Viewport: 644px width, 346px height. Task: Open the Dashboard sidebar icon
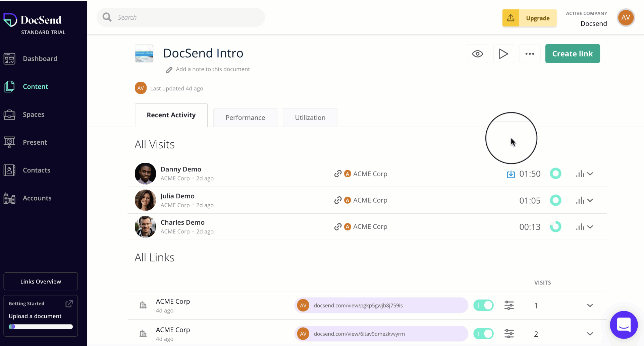tap(9, 59)
